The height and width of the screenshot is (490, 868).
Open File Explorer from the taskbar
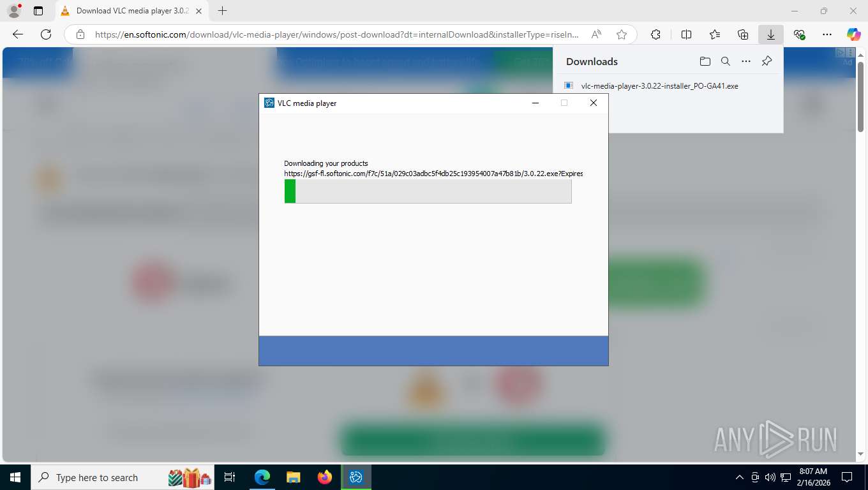pyautogui.click(x=293, y=477)
